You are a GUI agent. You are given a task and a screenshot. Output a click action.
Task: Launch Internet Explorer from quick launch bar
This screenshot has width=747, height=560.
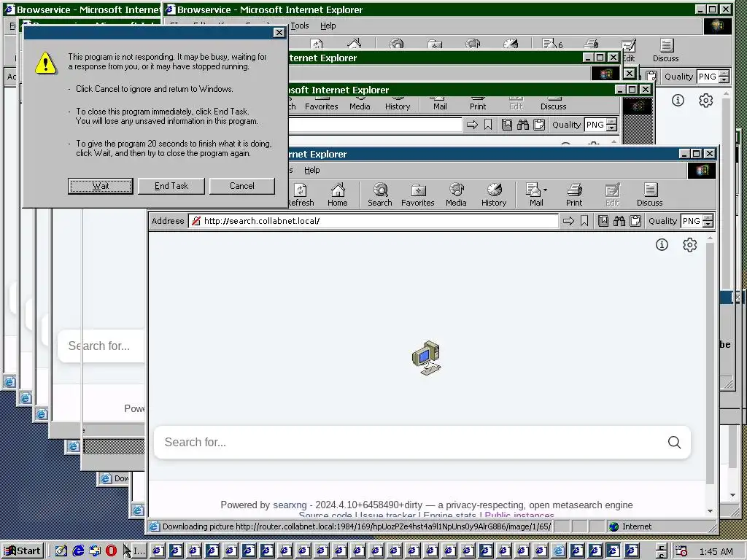(x=78, y=551)
